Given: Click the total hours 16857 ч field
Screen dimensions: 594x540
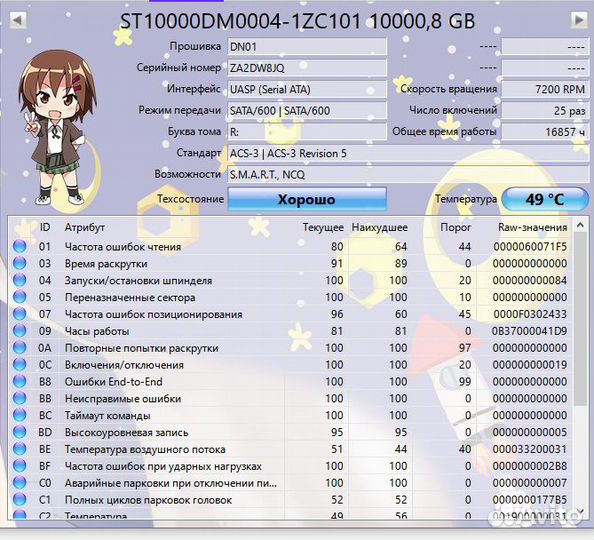Looking at the screenshot, I should click(545, 132).
